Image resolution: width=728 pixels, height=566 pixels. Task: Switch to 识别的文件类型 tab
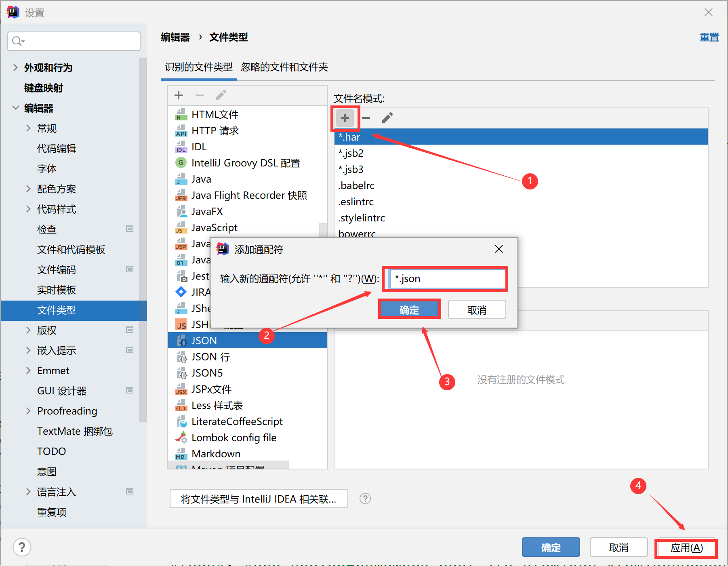[198, 67]
